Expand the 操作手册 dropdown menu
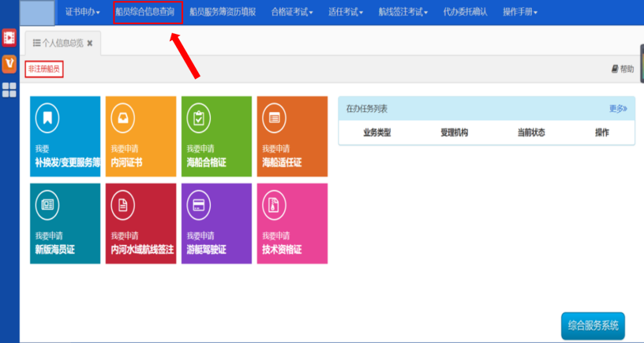This screenshot has width=644, height=343. pyautogui.click(x=521, y=13)
